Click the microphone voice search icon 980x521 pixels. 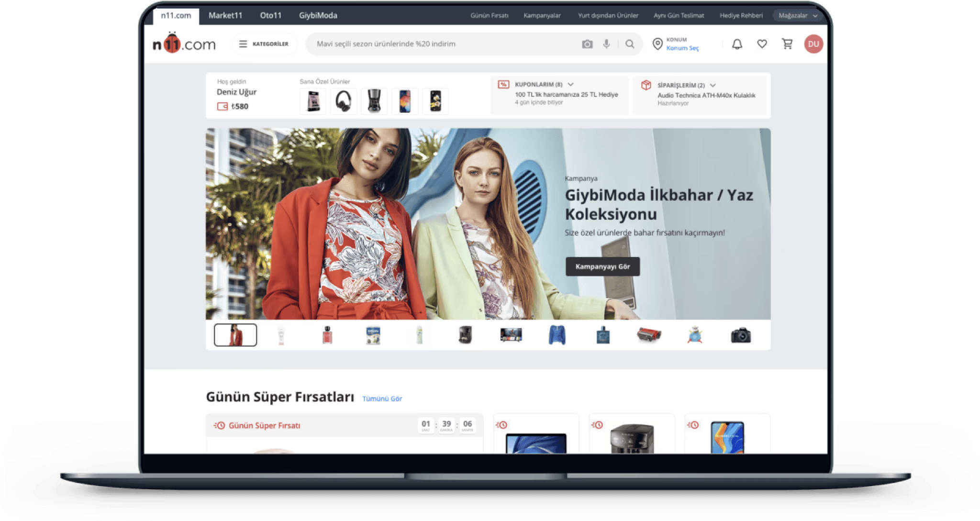coord(606,44)
